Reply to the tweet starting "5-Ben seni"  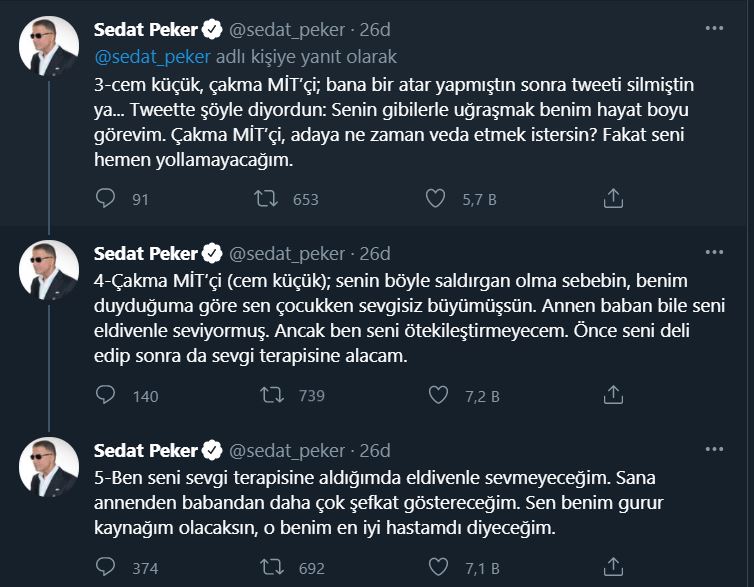pyautogui.click(x=106, y=567)
